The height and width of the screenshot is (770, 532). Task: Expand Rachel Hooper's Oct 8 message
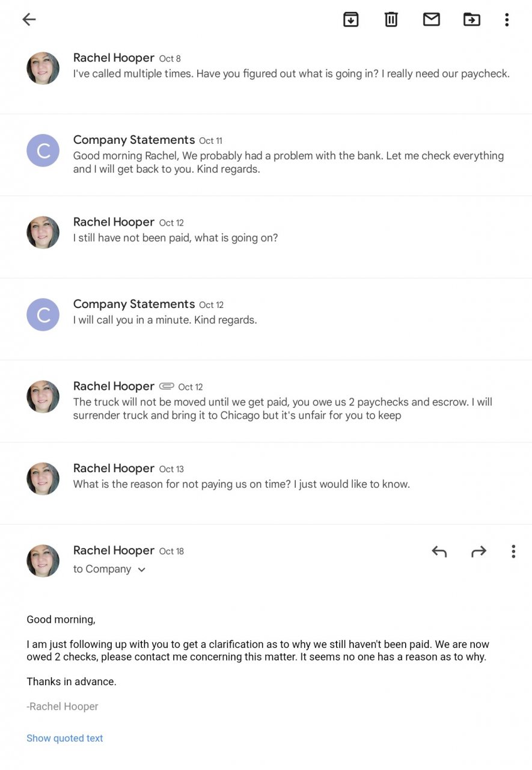pyautogui.click(x=291, y=73)
